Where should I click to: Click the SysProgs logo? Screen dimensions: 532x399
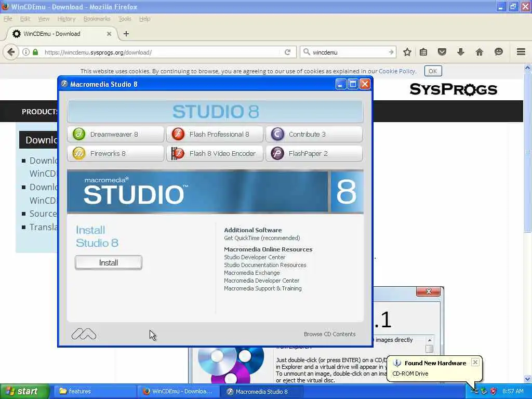(453, 89)
